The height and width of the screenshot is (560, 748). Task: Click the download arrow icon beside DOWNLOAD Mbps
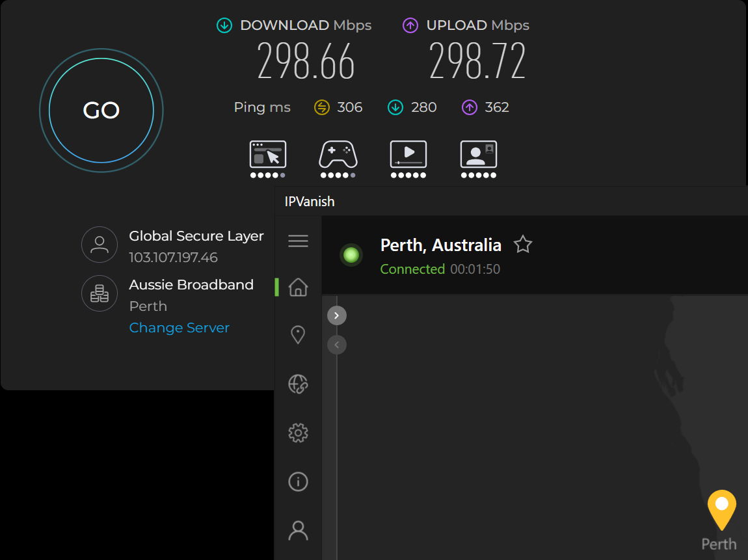224,25
